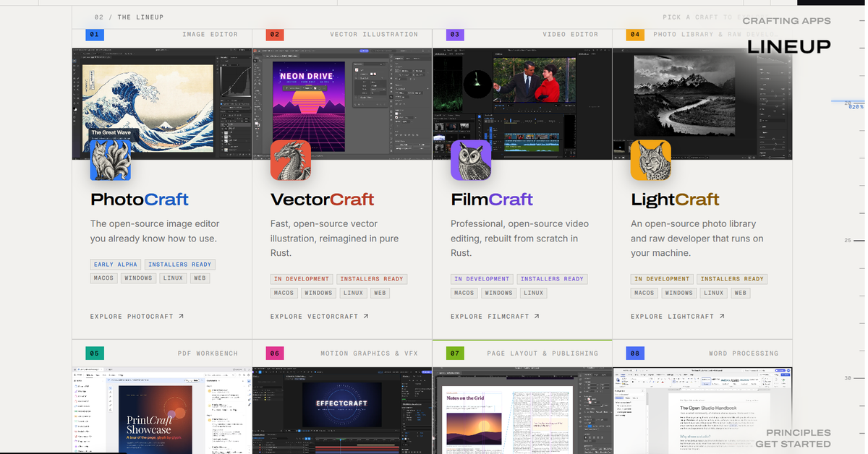Open the PrintCraft Showcase PDF screenshot
This screenshot has width=868, height=454.
(x=162, y=411)
